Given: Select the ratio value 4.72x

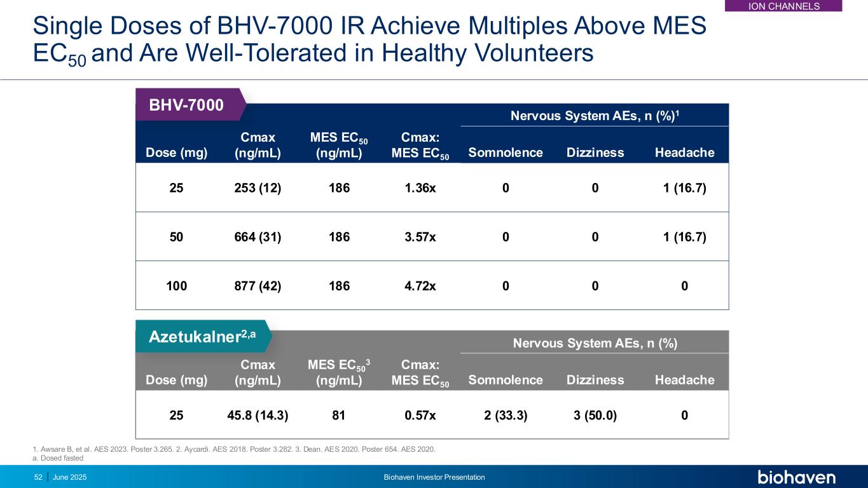Looking at the screenshot, I should pos(420,286).
